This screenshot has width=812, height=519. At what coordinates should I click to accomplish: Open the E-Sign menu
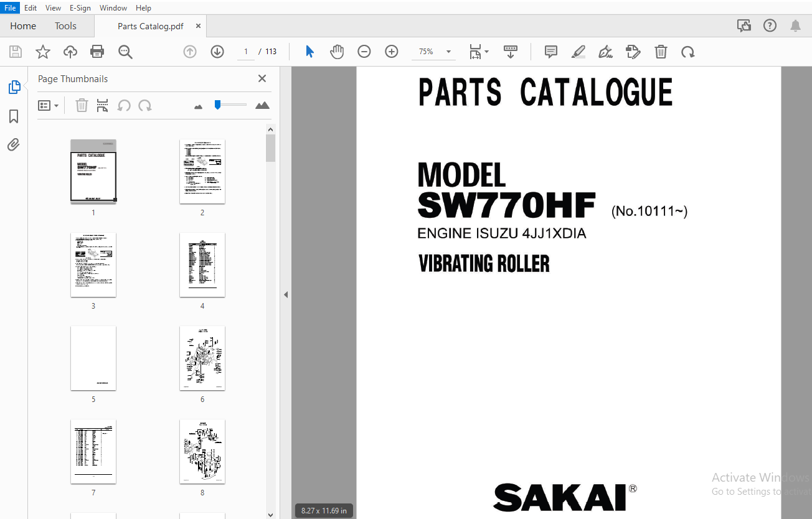click(80, 8)
